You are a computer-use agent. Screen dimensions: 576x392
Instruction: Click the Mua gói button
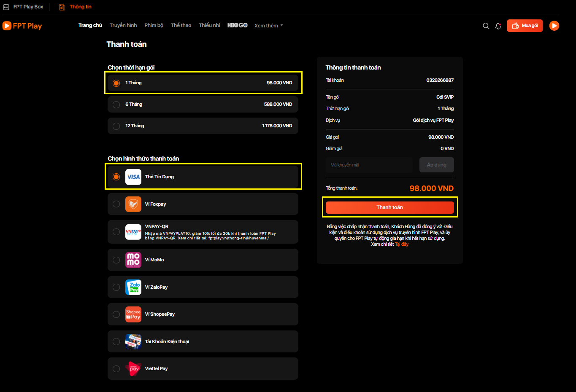point(525,26)
